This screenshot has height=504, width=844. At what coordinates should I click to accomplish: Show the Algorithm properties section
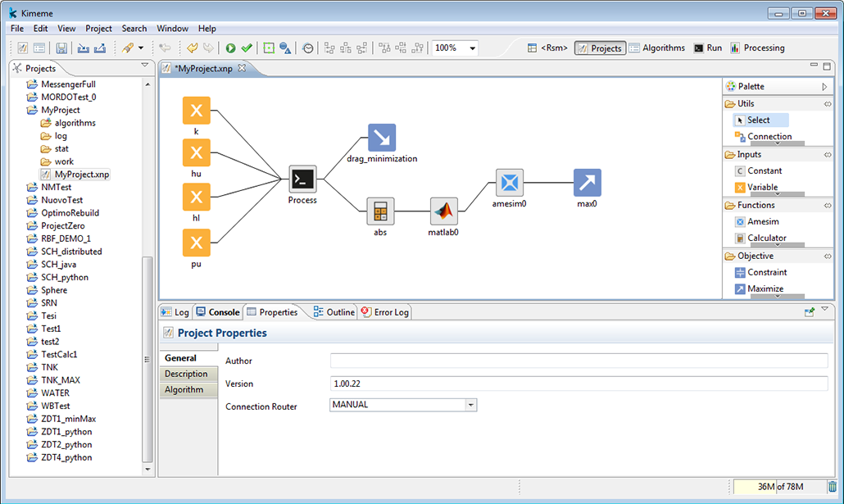(189, 389)
